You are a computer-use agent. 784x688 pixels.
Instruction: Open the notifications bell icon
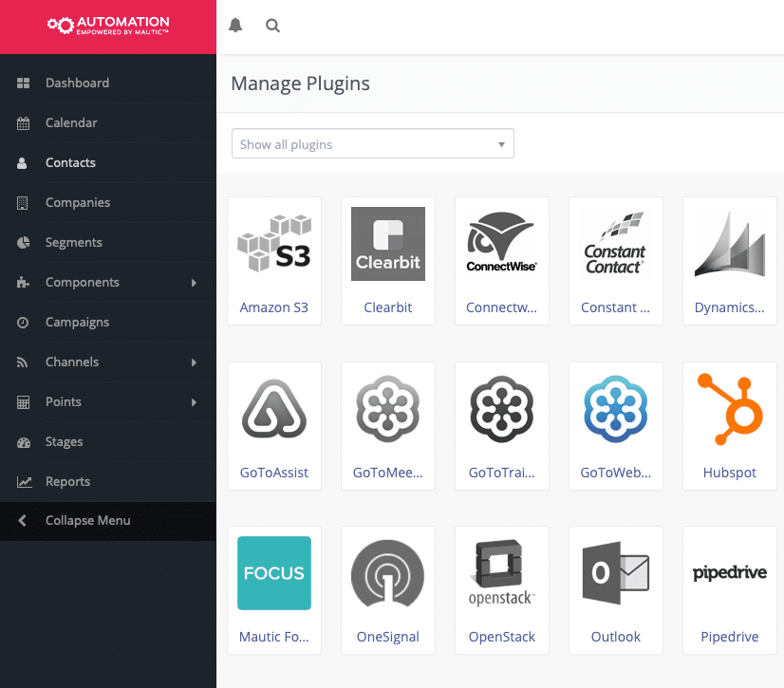pyautogui.click(x=235, y=26)
